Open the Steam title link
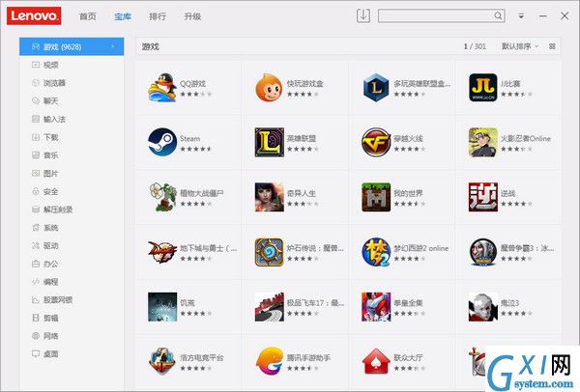 click(x=189, y=138)
